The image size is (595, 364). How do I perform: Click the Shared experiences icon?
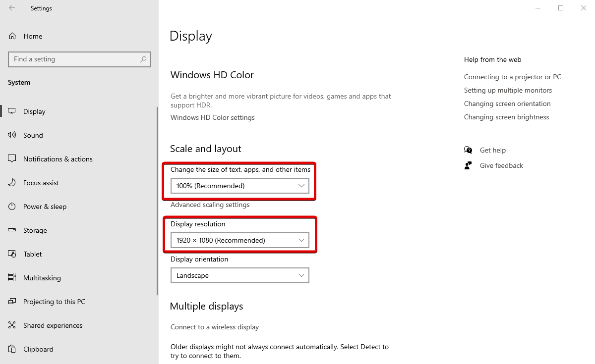click(12, 325)
